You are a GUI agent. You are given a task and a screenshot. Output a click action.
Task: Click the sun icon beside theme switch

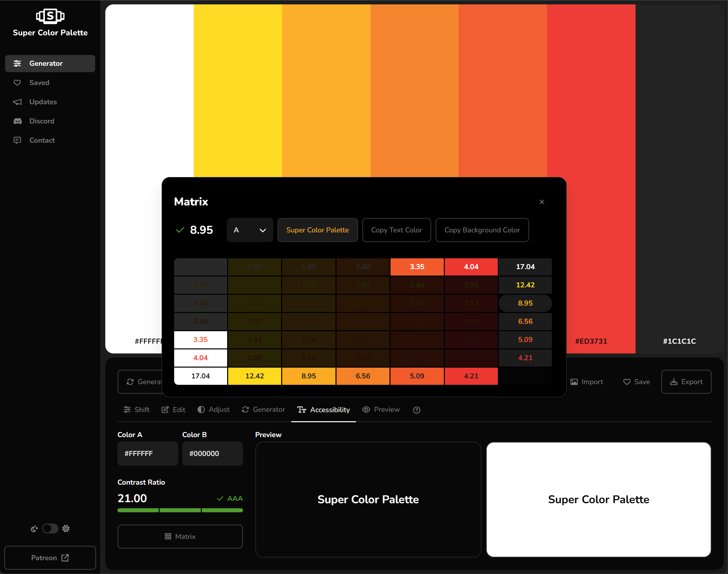pyautogui.click(x=66, y=528)
